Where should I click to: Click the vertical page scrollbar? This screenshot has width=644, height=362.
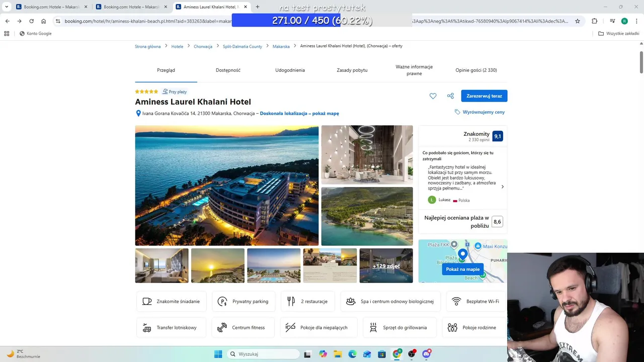click(x=641, y=62)
